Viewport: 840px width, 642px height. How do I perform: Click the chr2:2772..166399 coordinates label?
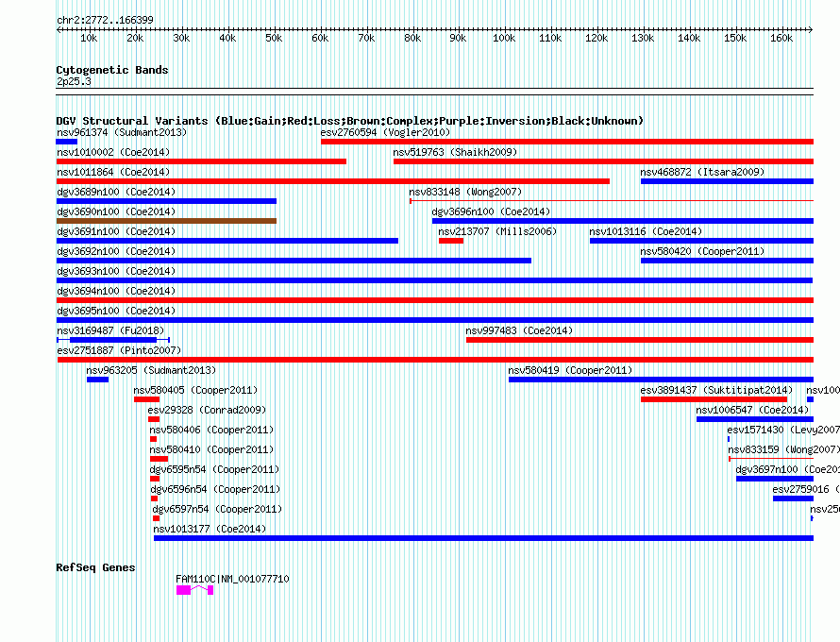tap(105, 21)
